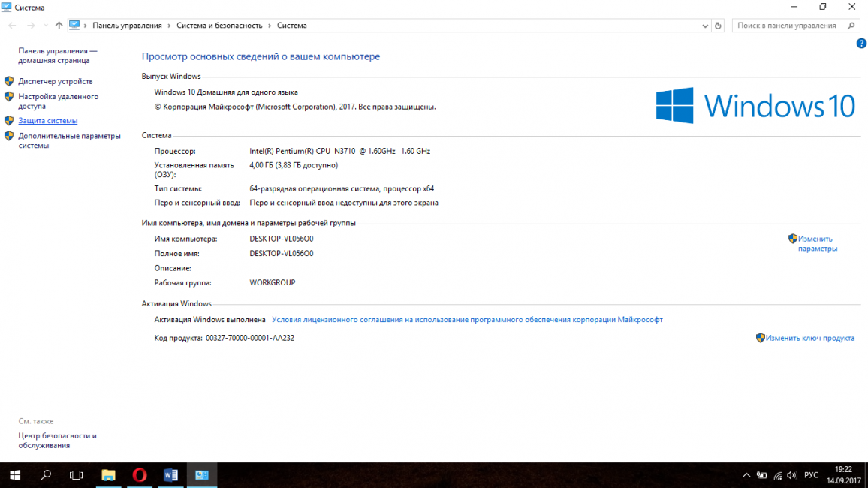Open "Центр безопасности и обслуживания" link

(58, 441)
